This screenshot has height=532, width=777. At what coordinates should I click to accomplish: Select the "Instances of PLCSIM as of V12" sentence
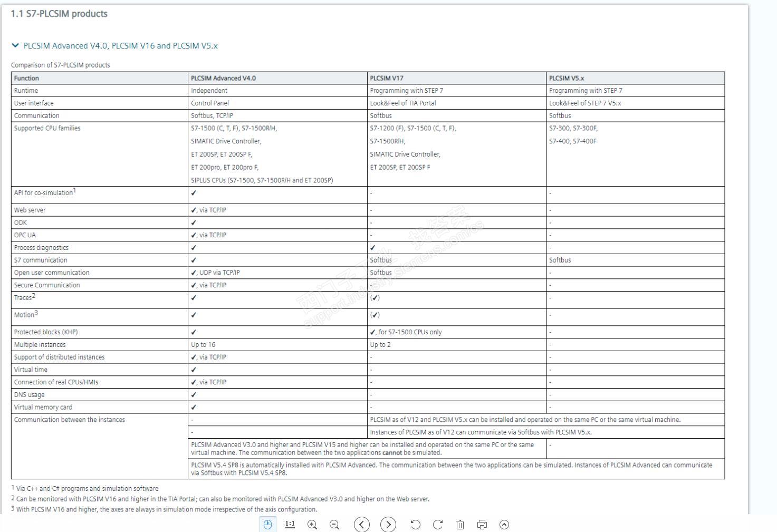481,432
